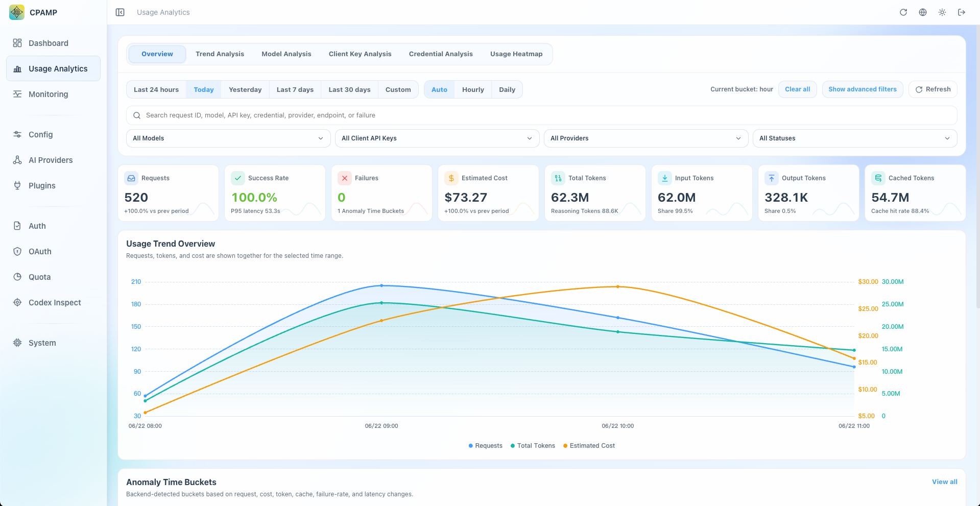980x506 pixels.
Task: Open the Quota sidebar item
Action: point(53,277)
